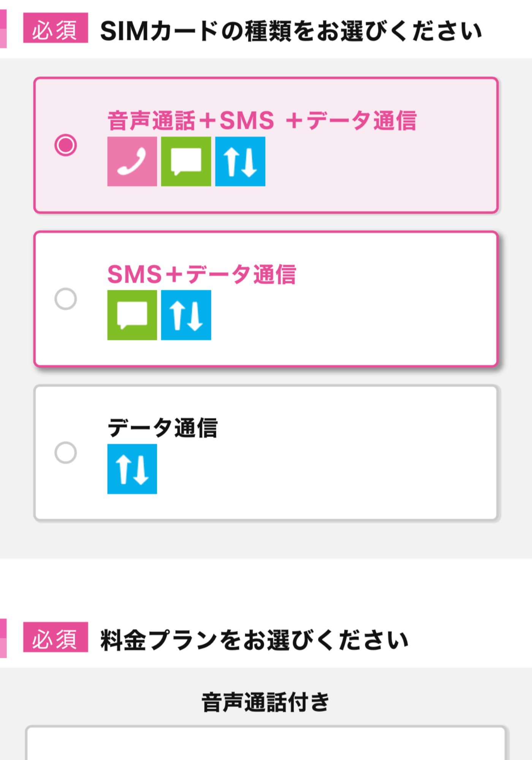Screen dimensions: 532x760
Task: Click the 必須 badge beside SIMカードの種類
Action: pos(55,28)
